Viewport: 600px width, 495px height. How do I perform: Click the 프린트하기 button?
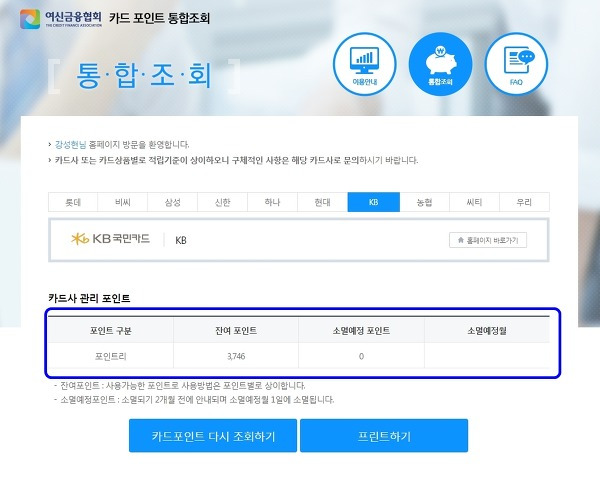coord(384,436)
